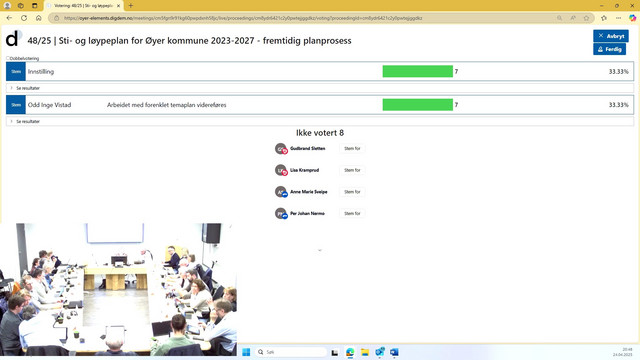Viewport: 640px width, 360px height.
Task: Click the 'Ikke votert 8' heading
Action: [x=320, y=133]
